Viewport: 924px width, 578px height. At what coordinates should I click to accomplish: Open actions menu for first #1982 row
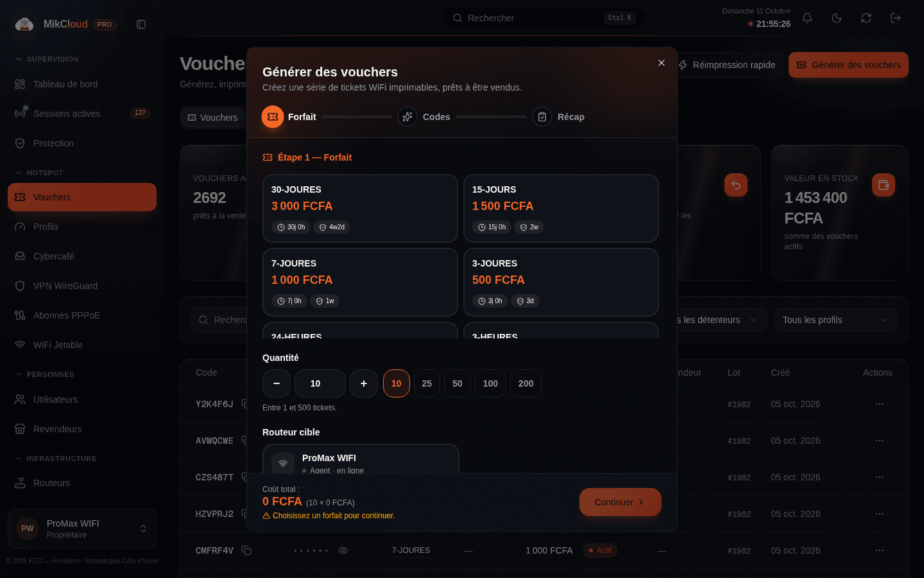(x=880, y=404)
